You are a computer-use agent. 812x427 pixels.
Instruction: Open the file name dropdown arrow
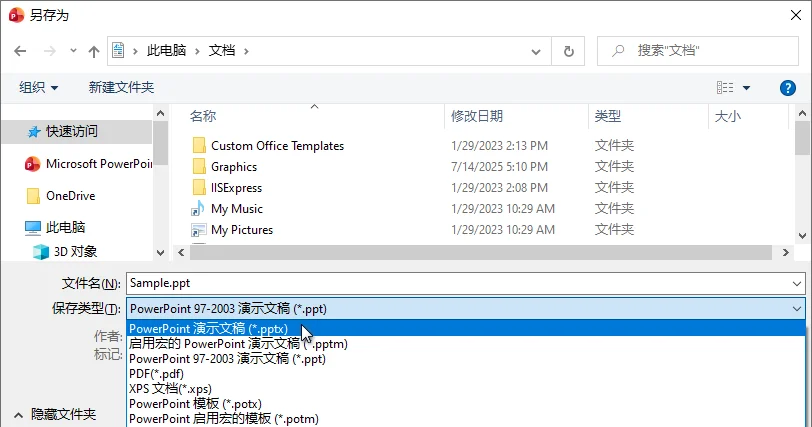796,284
